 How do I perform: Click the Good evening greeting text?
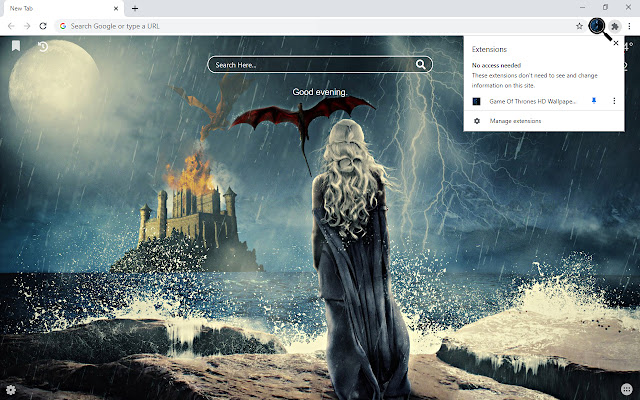(320, 92)
